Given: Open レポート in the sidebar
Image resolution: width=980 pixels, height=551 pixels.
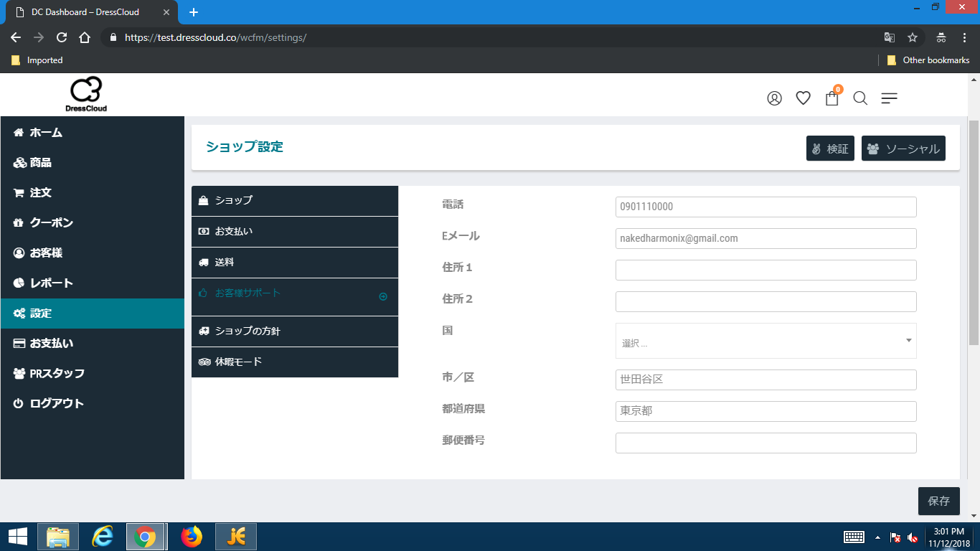Looking at the screenshot, I should pyautogui.click(x=93, y=283).
